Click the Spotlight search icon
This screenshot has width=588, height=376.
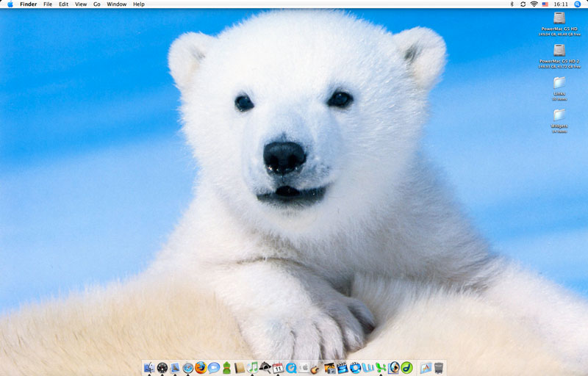point(577,4)
